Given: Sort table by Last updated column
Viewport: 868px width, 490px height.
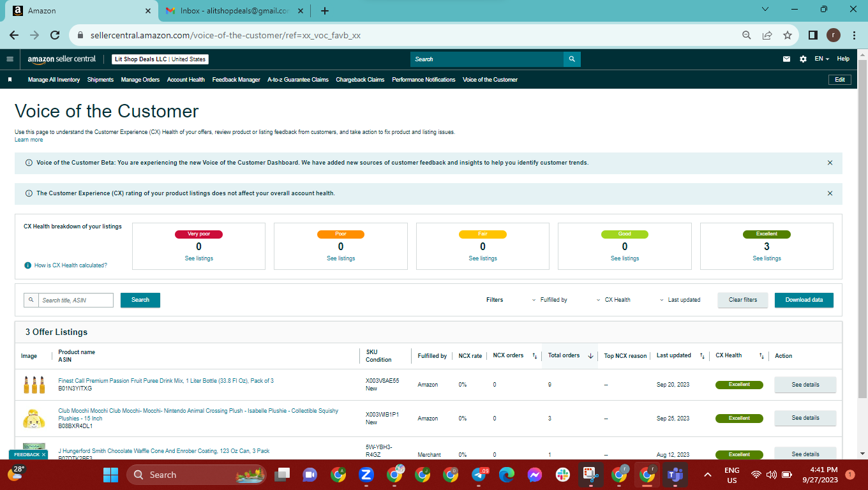Looking at the screenshot, I should click(702, 356).
